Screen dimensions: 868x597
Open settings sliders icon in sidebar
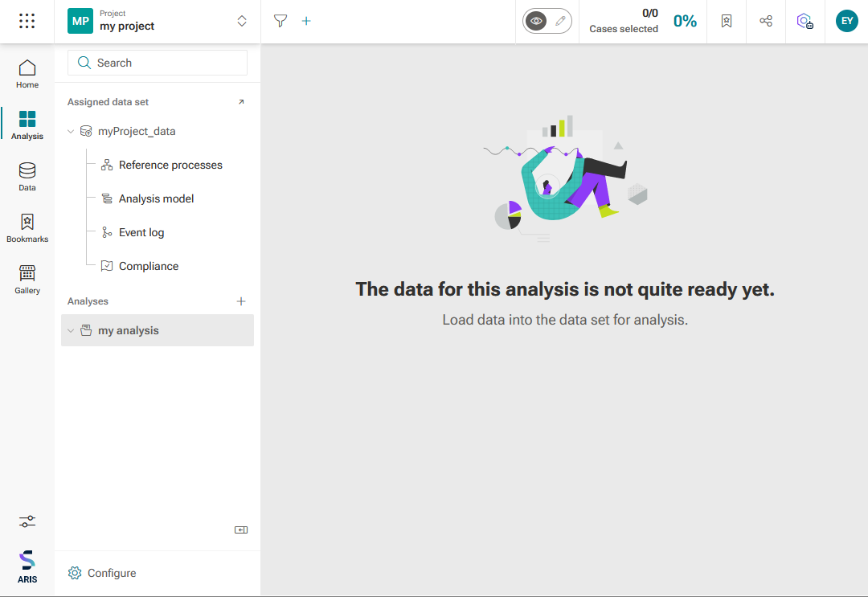point(27,521)
